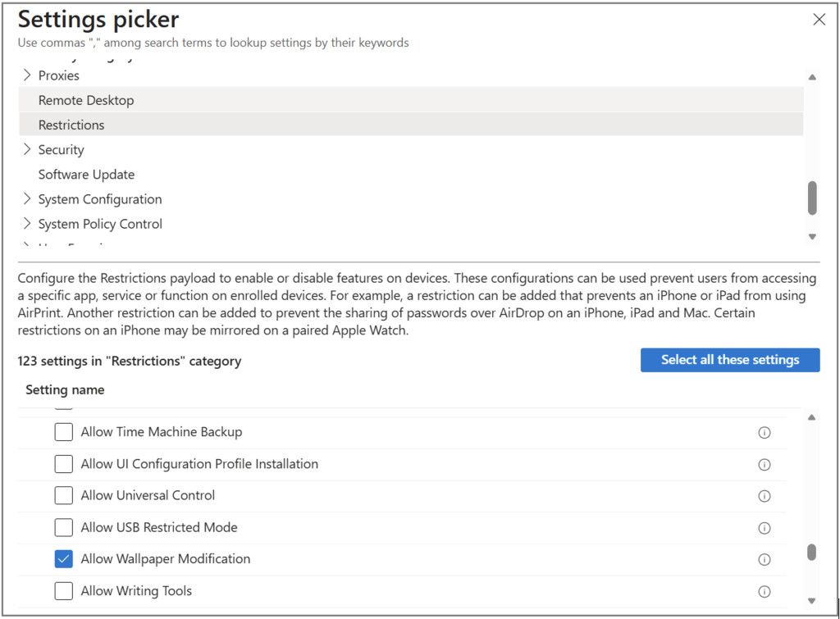View info icon for Allow Writing Tools

764,591
